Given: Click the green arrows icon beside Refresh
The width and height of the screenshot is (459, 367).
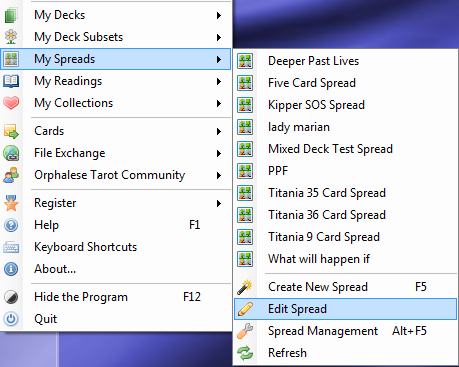Looking at the screenshot, I should [245, 353].
